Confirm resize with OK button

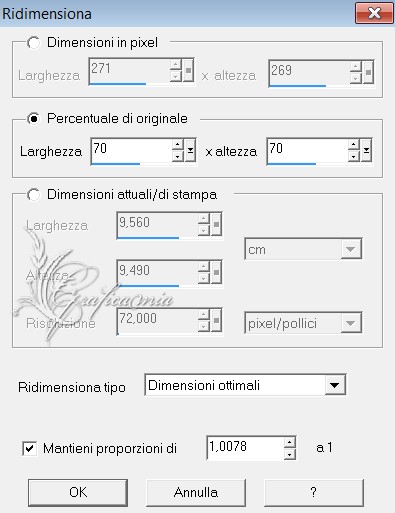click(78, 492)
